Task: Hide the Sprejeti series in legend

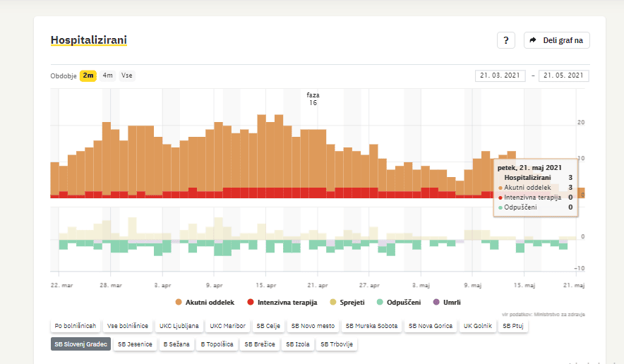Action: coord(333,302)
